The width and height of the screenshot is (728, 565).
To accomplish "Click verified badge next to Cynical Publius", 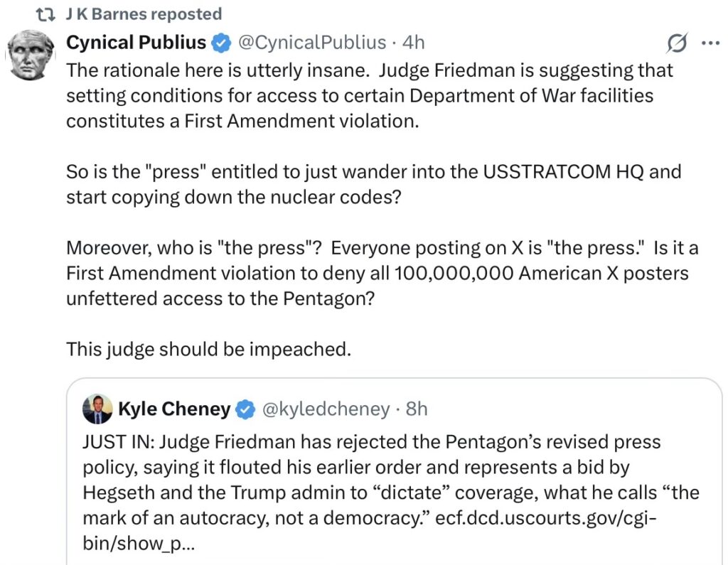I will click(223, 44).
